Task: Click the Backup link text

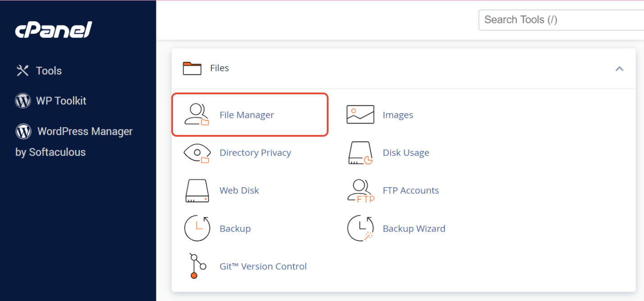Action: [x=235, y=229]
